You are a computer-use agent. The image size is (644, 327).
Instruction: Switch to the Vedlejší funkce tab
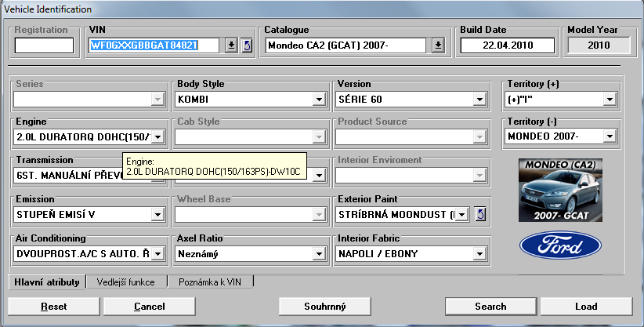[126, 282]
